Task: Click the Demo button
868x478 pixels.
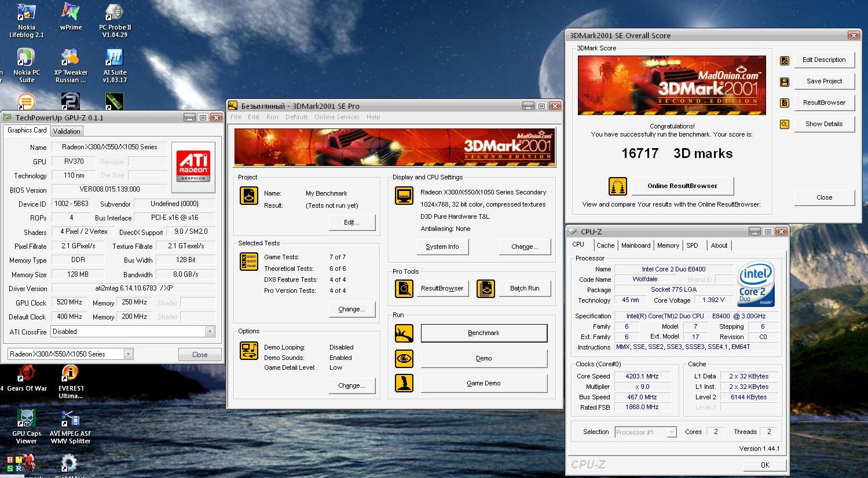Action: point(484,358)
